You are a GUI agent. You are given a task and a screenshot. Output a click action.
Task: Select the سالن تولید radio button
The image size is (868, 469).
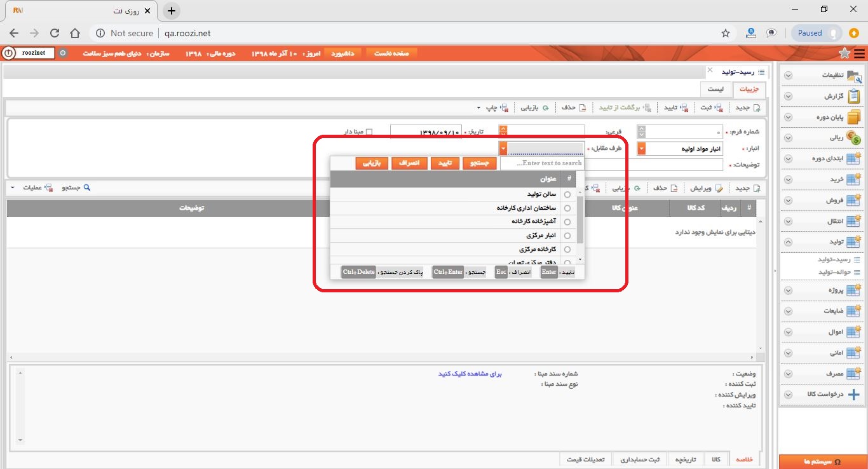tap(567, 194)
